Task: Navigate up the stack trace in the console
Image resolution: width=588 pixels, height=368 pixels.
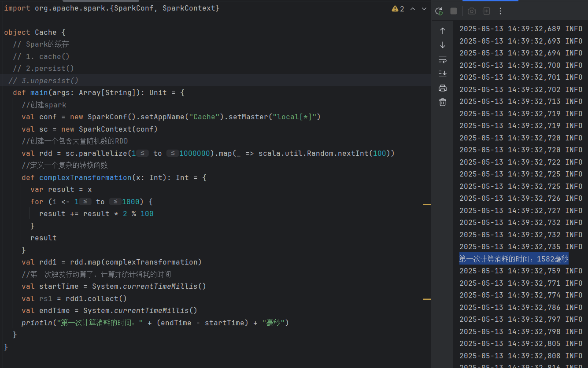Action: (442, 30)
